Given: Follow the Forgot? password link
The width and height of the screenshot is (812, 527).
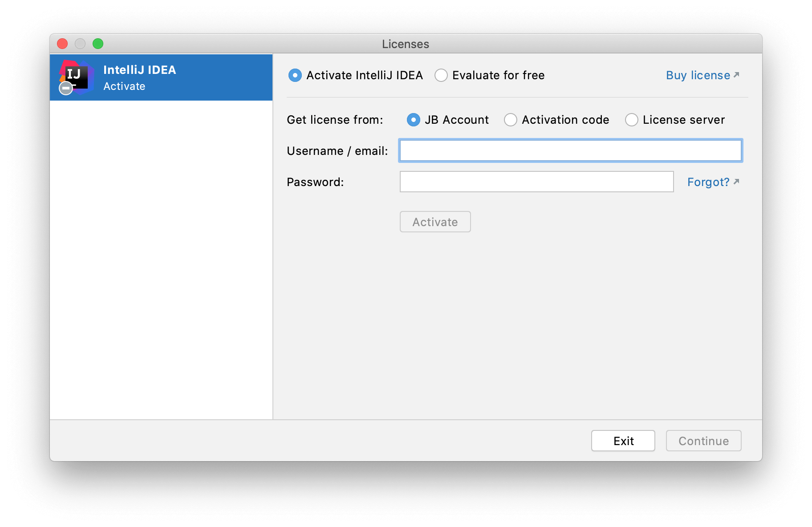Looking at the screenshot, I should pyautogui.click(x=708, y=182).
